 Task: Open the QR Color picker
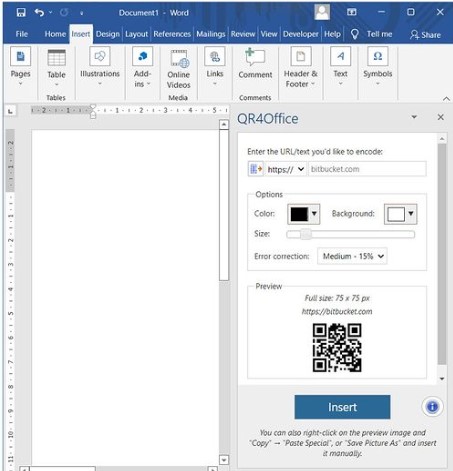(303, 214)
